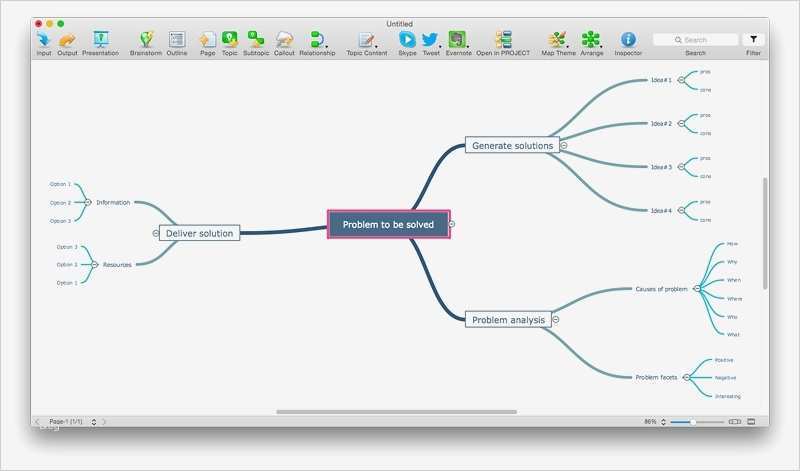Add a Subtopic using the toolbar
The height and width of the screenshot is (471, 800).
click(x=256, y=39)
